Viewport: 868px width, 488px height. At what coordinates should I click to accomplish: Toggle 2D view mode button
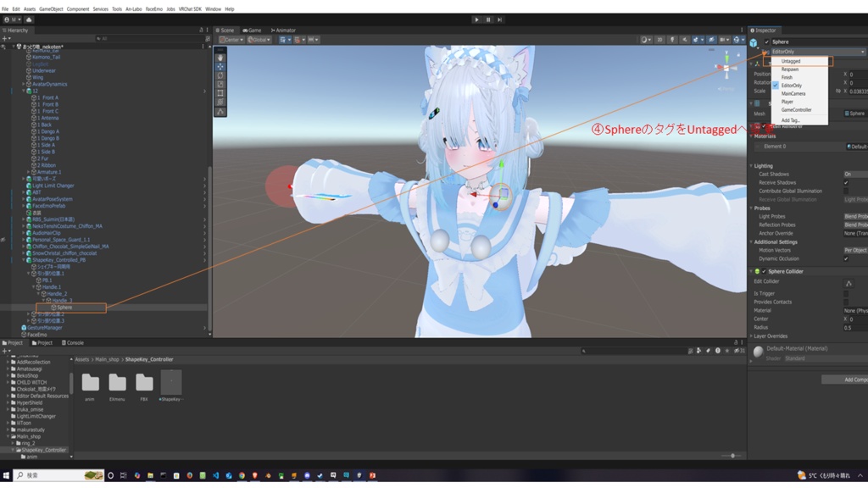coord(659,40)
